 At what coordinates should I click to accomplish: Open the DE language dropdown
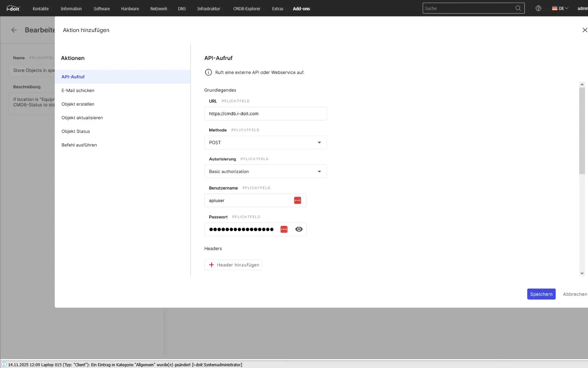pos(560,8)
